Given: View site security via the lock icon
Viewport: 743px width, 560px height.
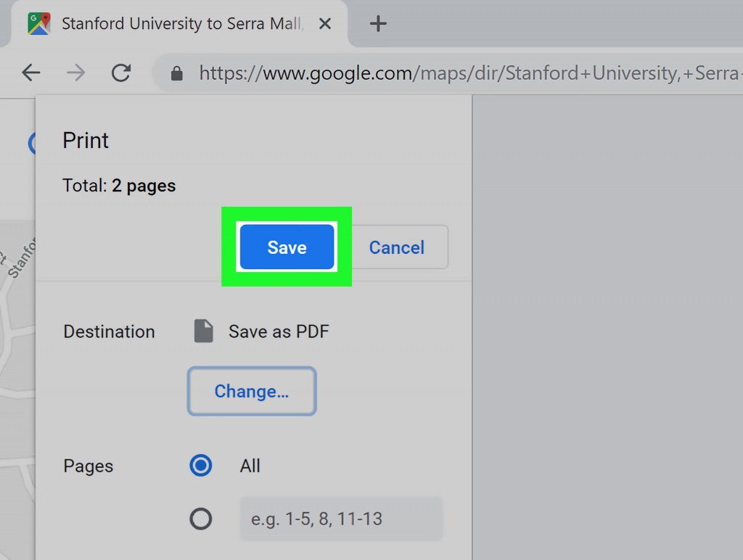Looking at the screenshot, I should coord(176,73).
